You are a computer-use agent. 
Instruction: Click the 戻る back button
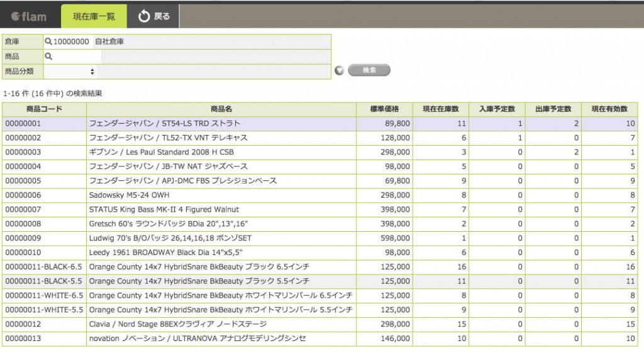[x=153, y=16]
